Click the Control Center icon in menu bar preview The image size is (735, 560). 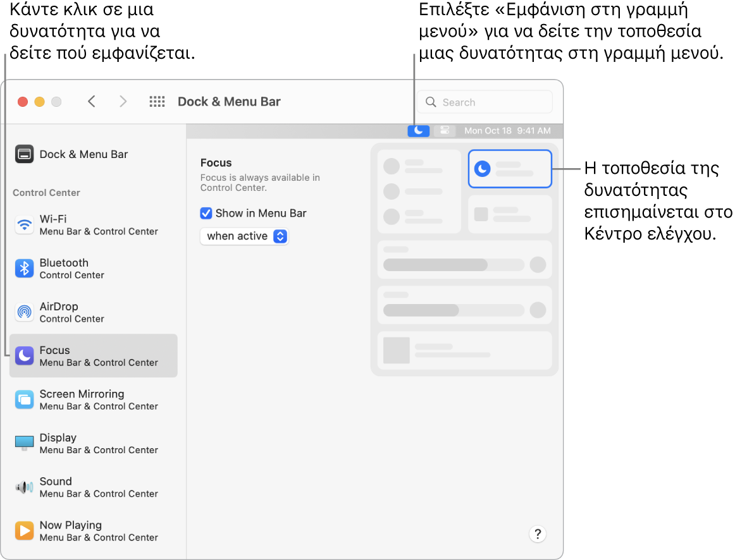[445, 131]
